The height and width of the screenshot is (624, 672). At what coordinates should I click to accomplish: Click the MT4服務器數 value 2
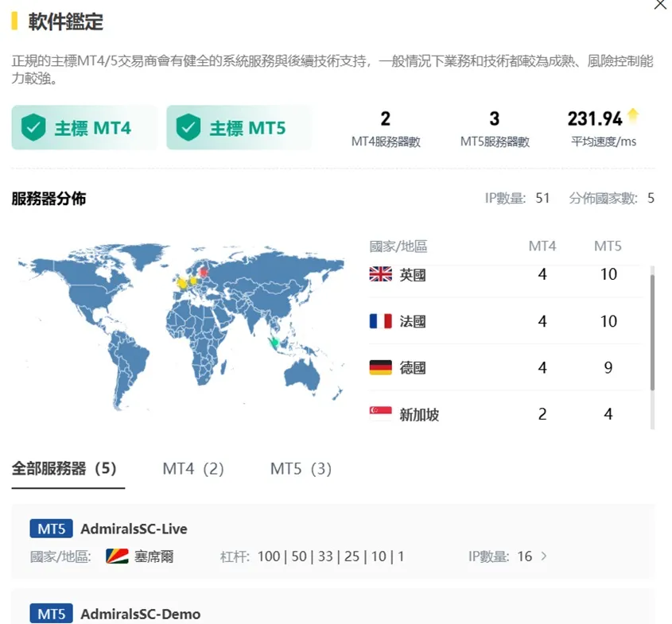point(385,118)
